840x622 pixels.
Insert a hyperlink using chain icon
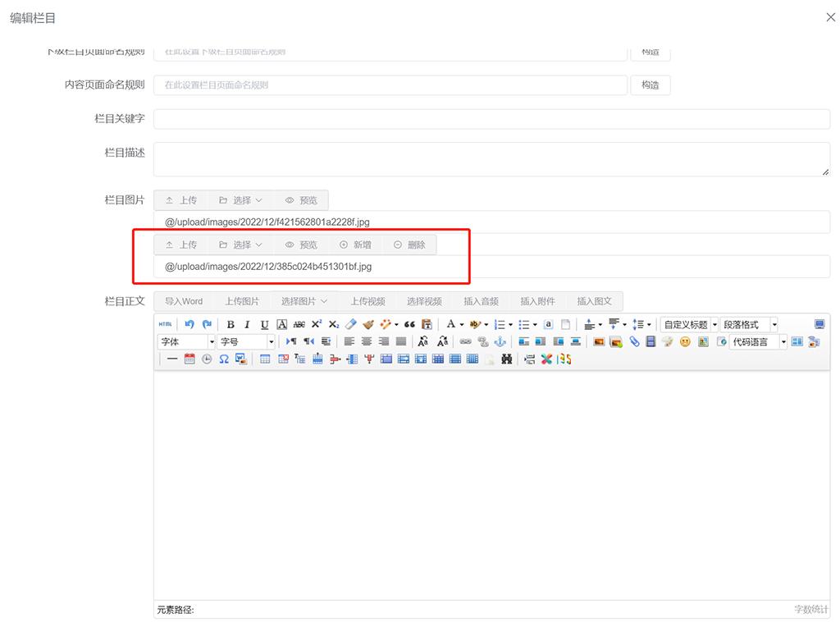tap(465, 341)
